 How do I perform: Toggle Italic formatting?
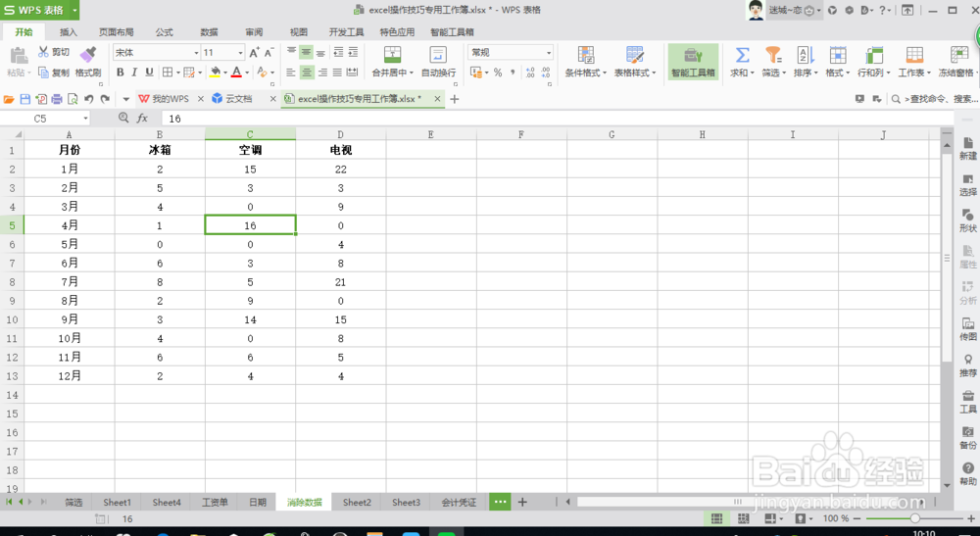[134, 73]
